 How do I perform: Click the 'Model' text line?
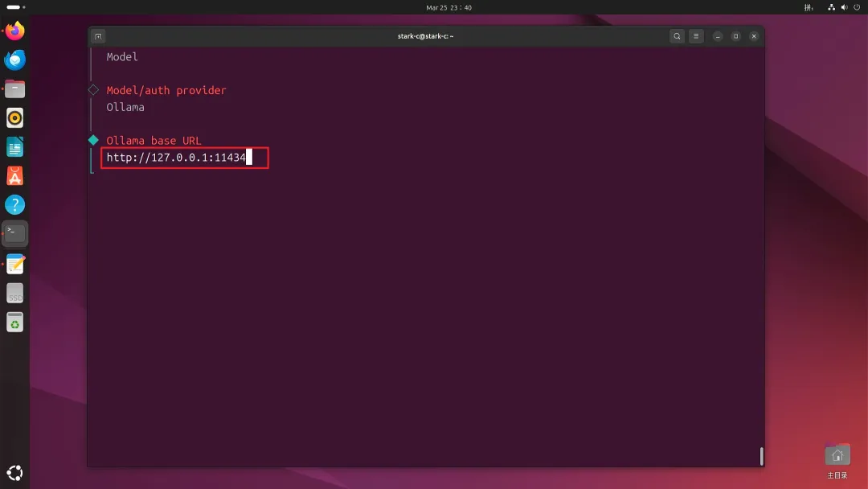122,56
